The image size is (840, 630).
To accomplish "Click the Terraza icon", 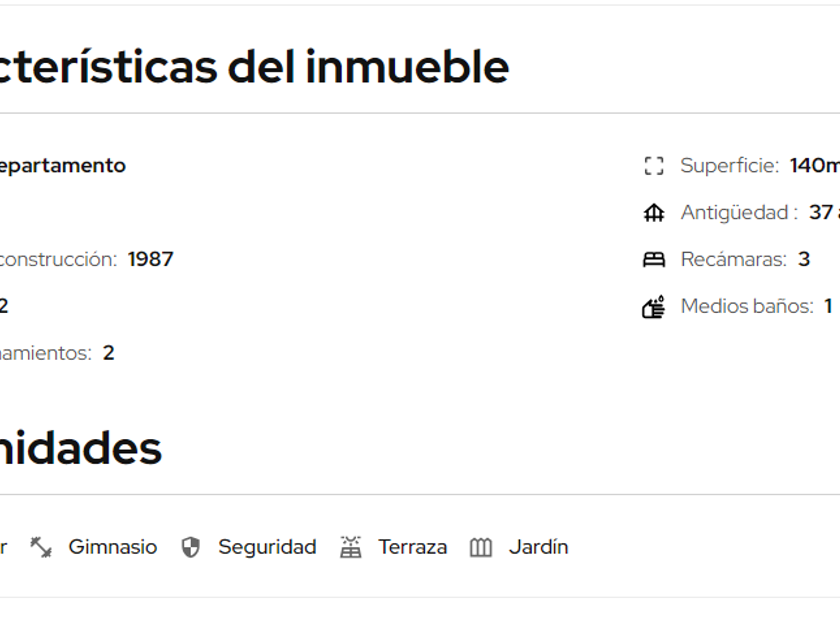I will (x=350, y=547).
